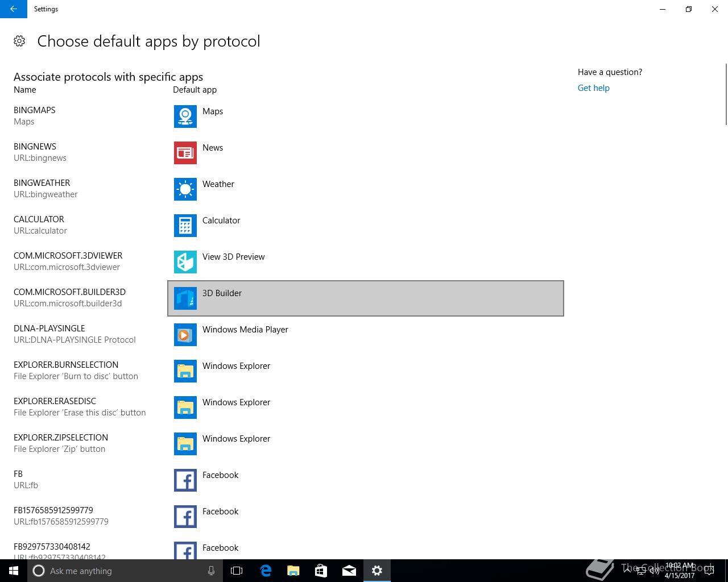Click the URL:calculator description text

[40, 231]
